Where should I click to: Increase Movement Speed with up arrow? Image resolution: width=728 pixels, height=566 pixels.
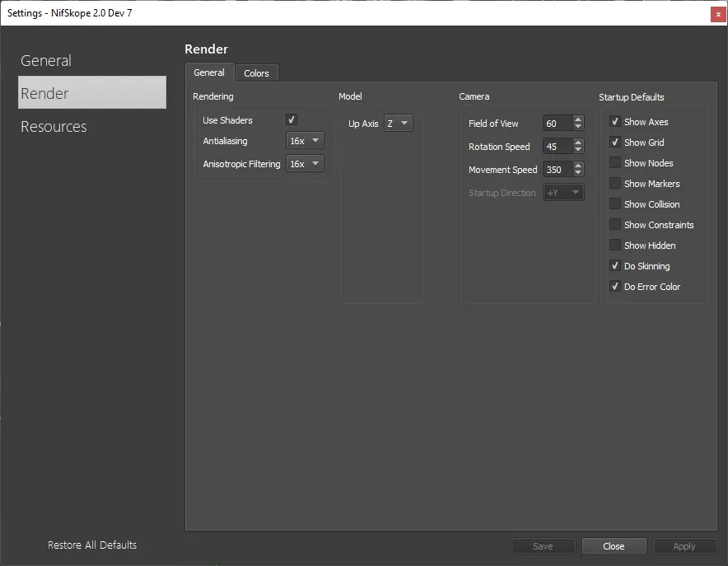[x=577, y=166]
